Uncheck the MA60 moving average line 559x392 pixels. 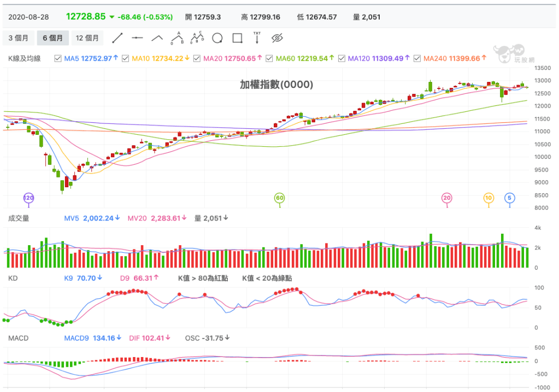pyautogui.click(x=269, y=58)
